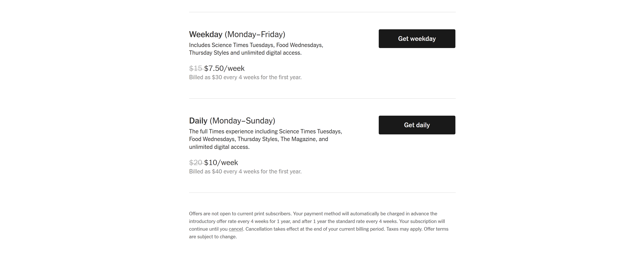Screen dimensions: 644x255
Task: Click the $10/week discounted price
Action: click(221, 163)
